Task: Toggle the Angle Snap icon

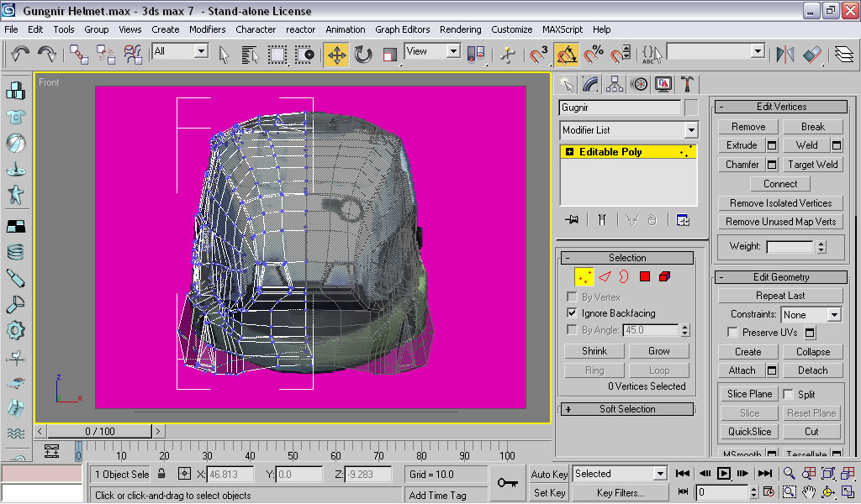Action: (x=567, y=55)
